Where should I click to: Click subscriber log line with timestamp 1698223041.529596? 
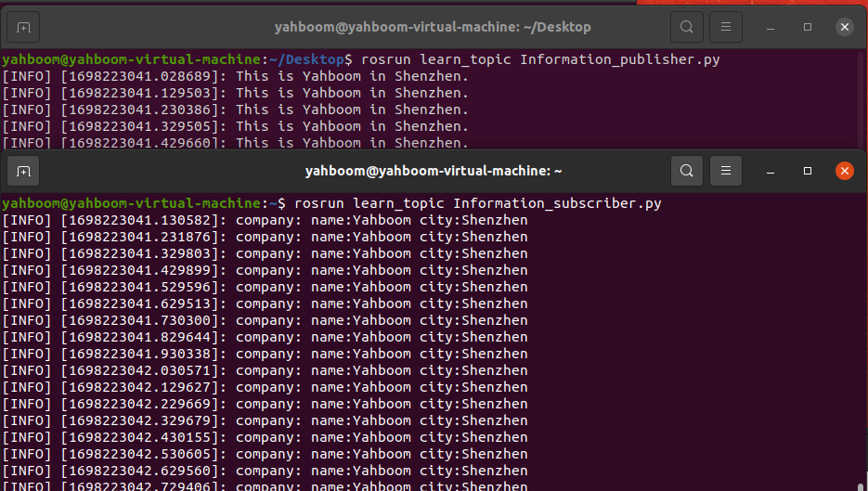pos(265,287)
